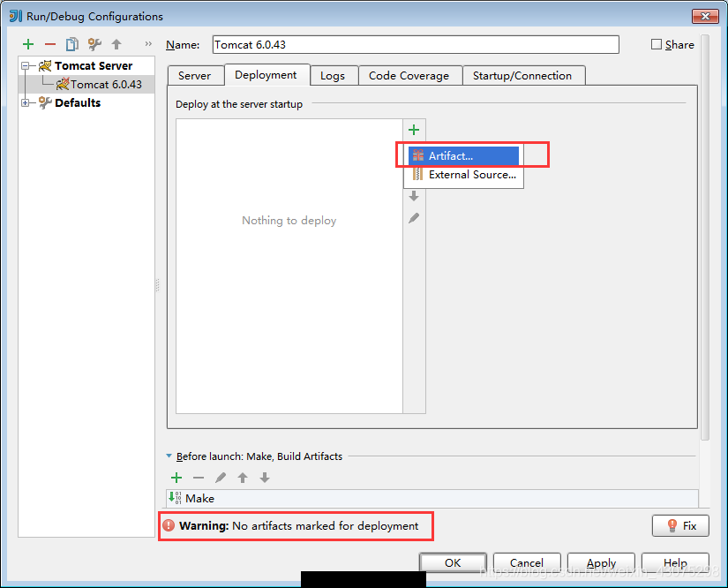This screenshot has width=728, height=588.
Task: Click the Nothing to deploy list area
Action: pyautogui.click(x=289, y=266)
